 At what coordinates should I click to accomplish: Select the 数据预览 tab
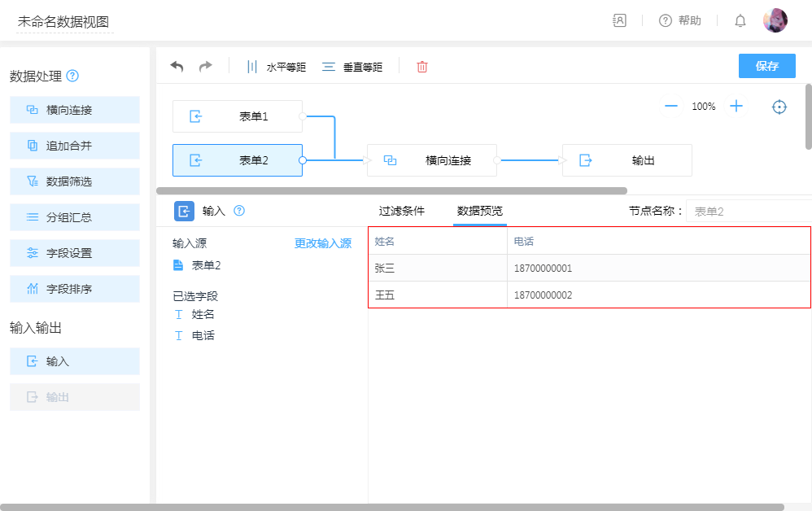coord(480,211)
